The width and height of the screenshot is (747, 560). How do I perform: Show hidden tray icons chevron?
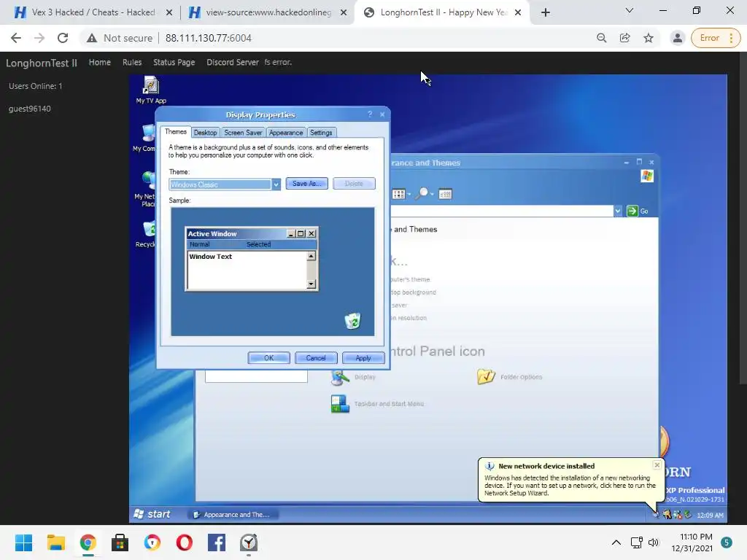click(616, 542)
